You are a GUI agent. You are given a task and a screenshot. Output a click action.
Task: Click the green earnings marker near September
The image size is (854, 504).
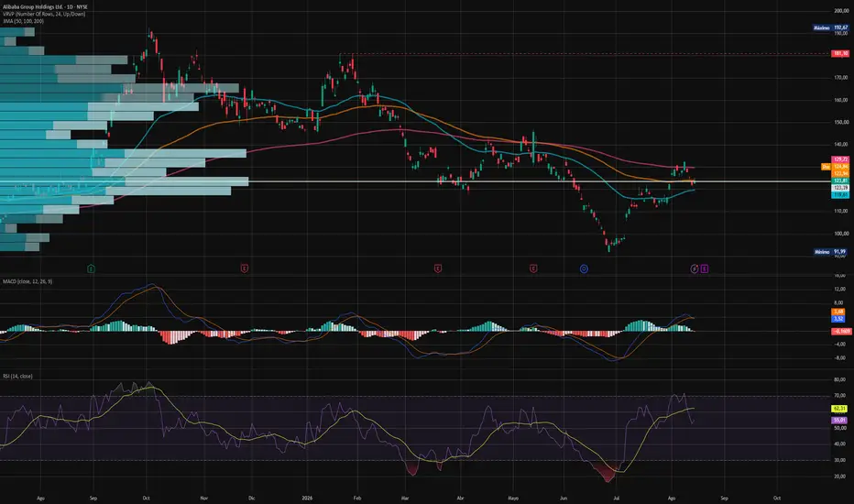91,268
